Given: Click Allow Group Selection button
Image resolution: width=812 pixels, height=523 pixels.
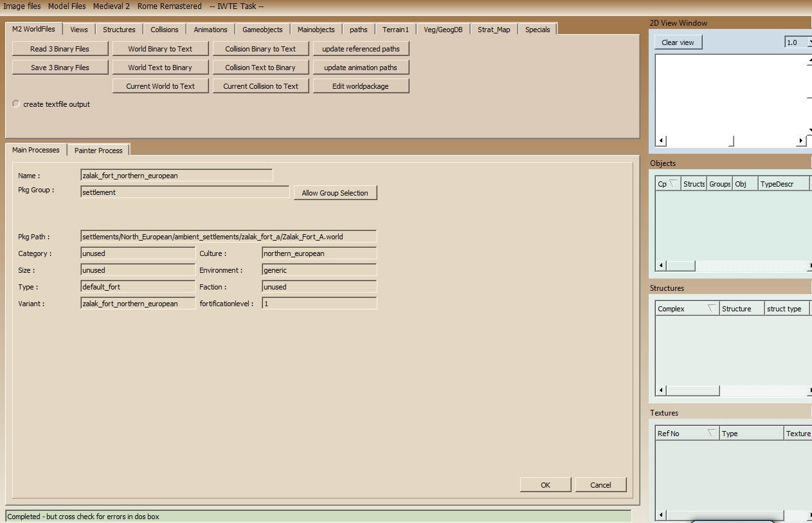Looking at the screenshot, I should coord(335,193).
